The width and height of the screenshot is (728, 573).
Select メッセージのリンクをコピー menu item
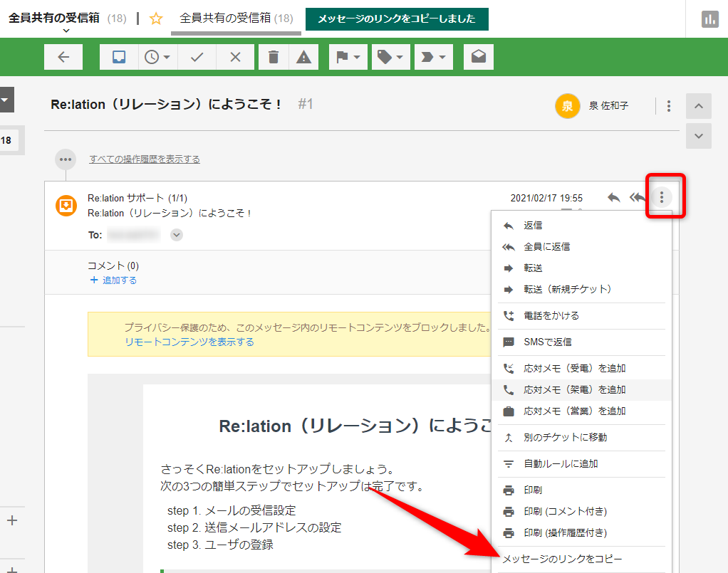(581, 559)
